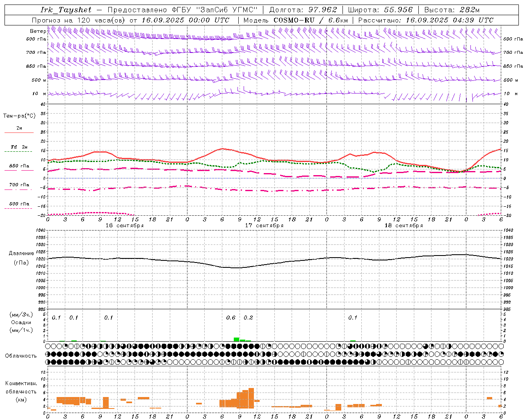Click the Облачность cloud cover label
The width and height of the screenshot is (525, 420).
coord(21,356)
